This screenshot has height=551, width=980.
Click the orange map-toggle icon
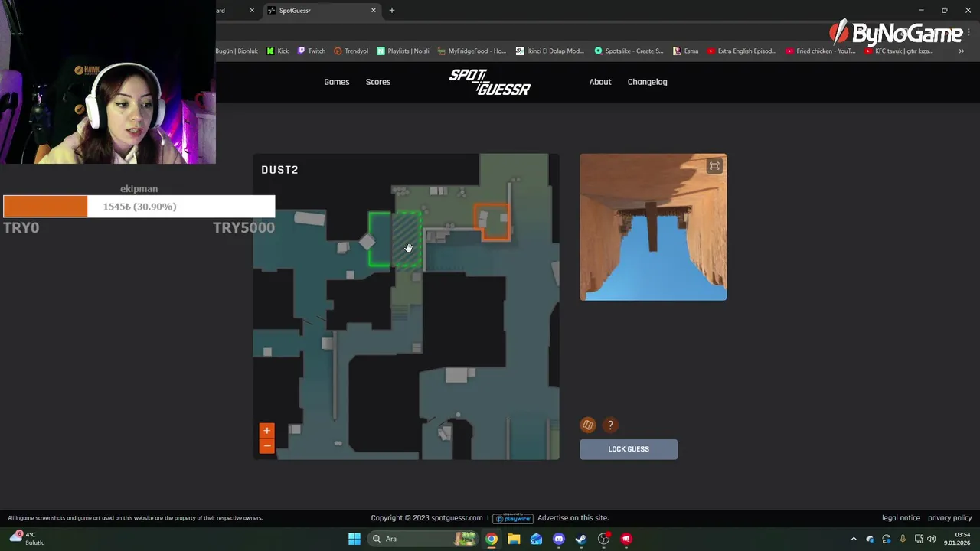click(x=588, y=425)
